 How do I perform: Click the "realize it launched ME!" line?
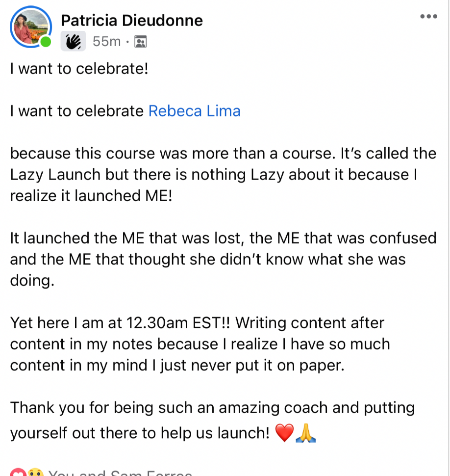(x=91, y=196)
